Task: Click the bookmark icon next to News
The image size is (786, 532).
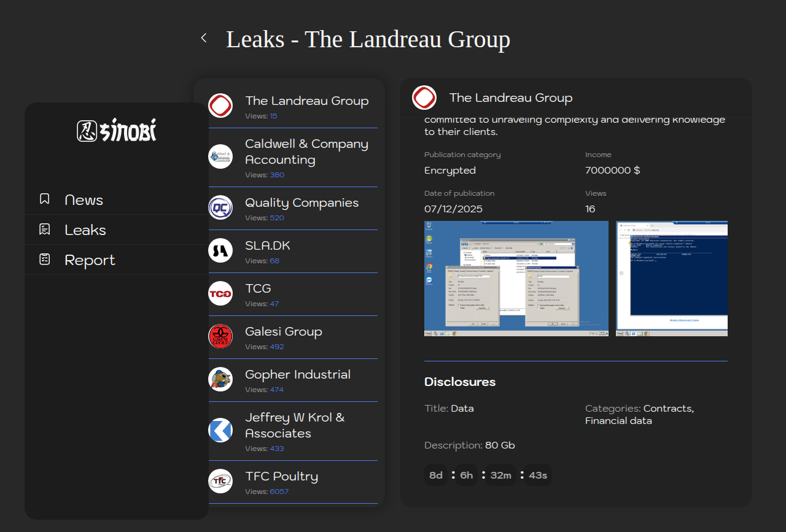Action: (x=45, y=199)
